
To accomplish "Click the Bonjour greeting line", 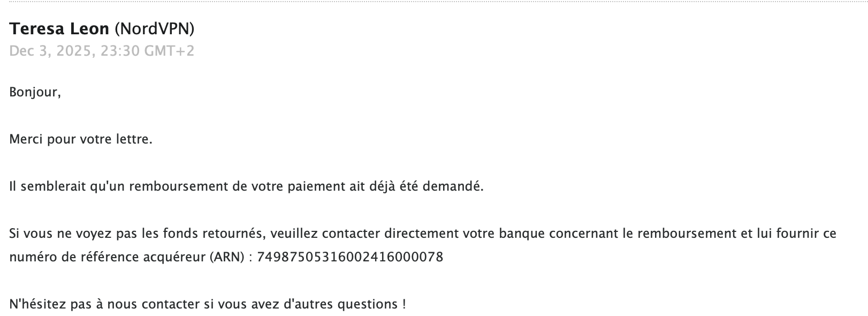I will (x=35, y=92).
